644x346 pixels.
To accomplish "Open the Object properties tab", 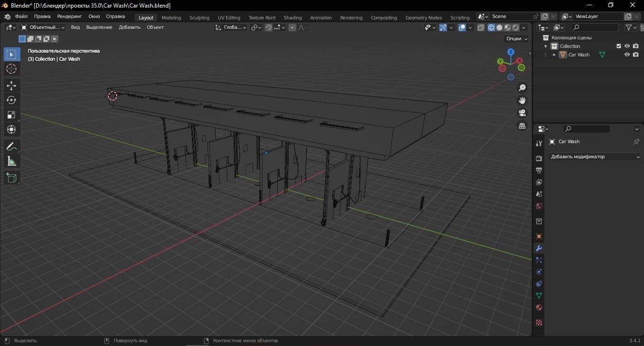I will 539,236.
